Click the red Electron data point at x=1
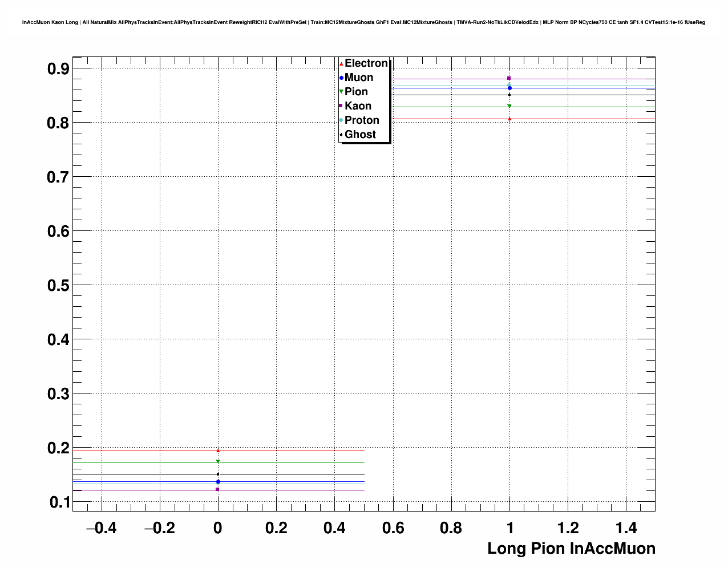 [x=509, y=119]
